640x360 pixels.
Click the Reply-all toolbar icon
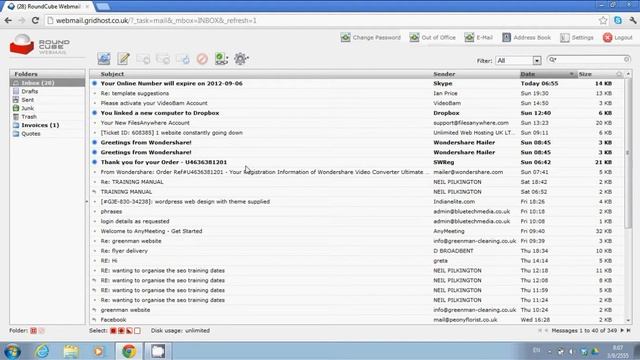tap(163, 59)
